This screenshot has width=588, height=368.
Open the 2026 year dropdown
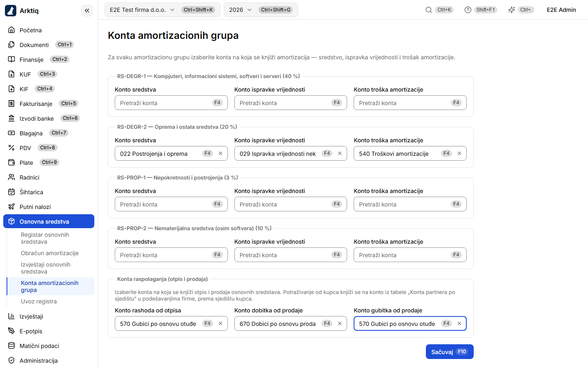pyautogui.click(x=261, y=10)
